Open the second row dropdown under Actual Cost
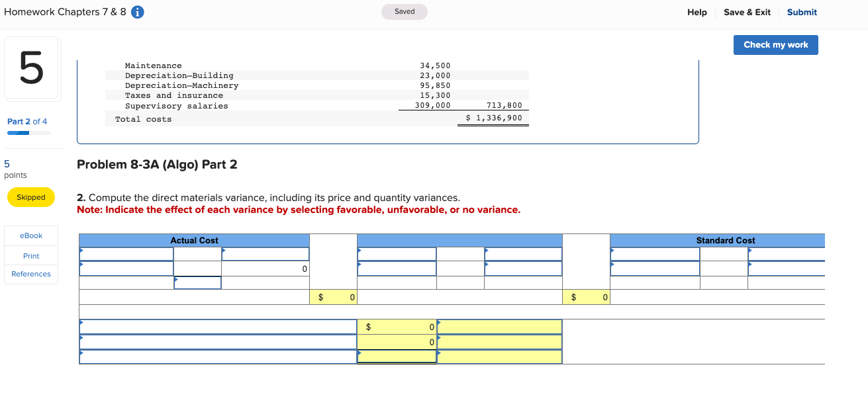Image resolution: width=868 pixels, height=420 pixels. pos(126,269)
